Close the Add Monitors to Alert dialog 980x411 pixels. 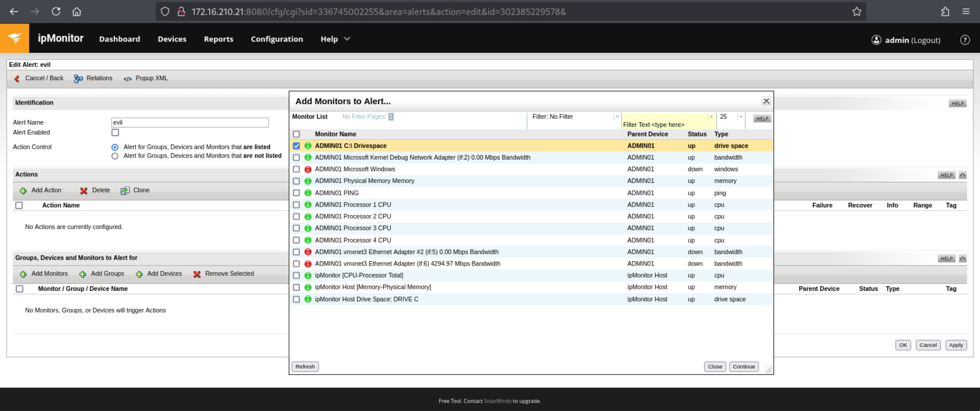(766, 101)
